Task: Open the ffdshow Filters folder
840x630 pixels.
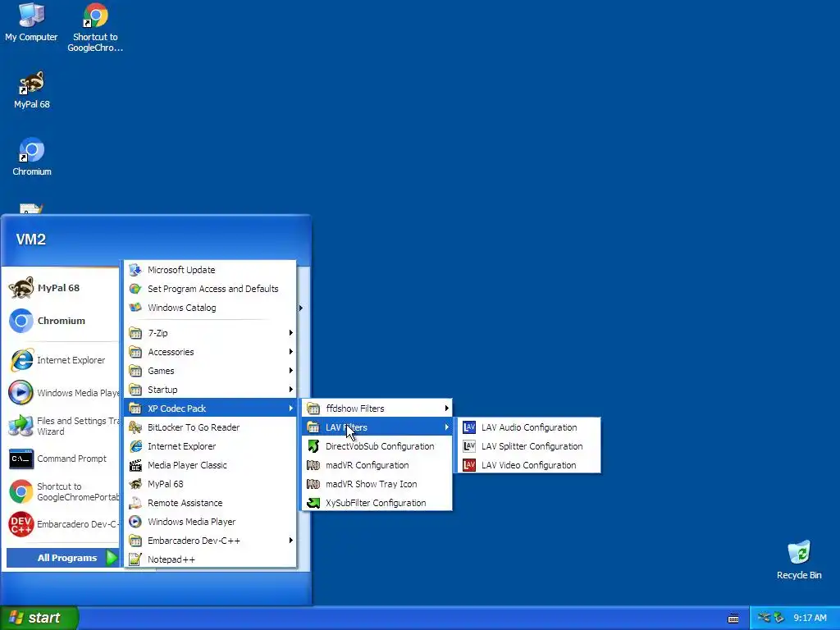Action: click(x=377, y=409)
